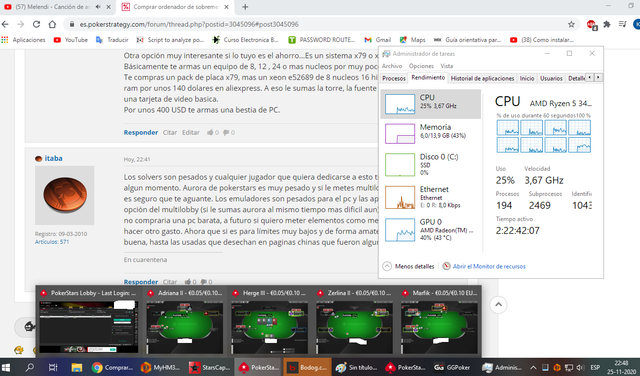
Task: Open the Chrome home page icon
Action: point(52,24)
